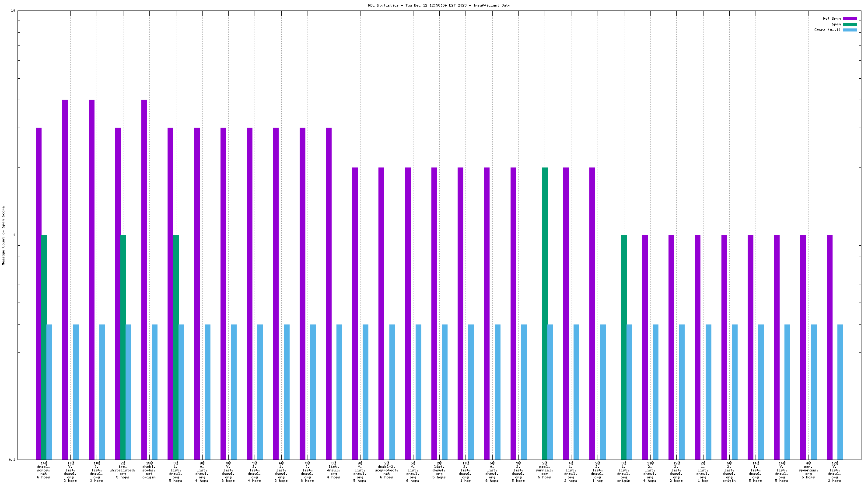Click the ips.whitelisted.org x-axis label
868x488 pixels.
click(x=123, y=470)
